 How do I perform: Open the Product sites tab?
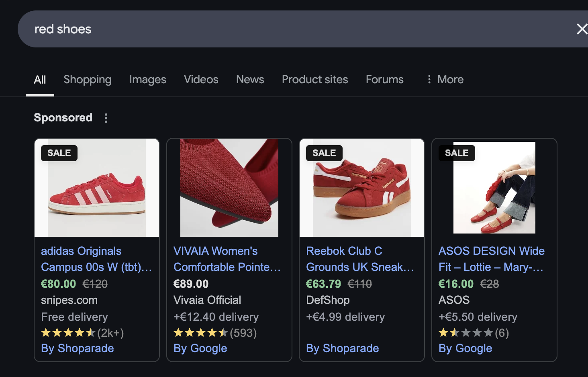[315, 80]
